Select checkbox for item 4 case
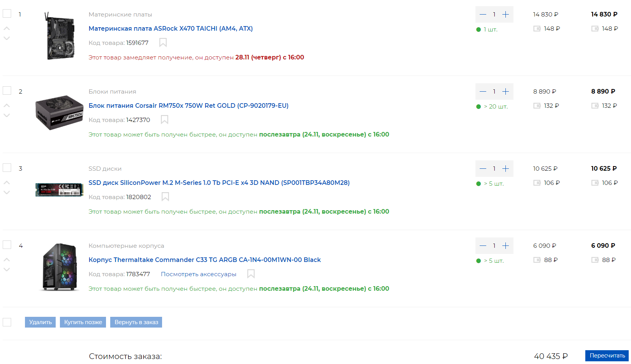The width and height of the screenshot is (631, 364). point(7,245)
